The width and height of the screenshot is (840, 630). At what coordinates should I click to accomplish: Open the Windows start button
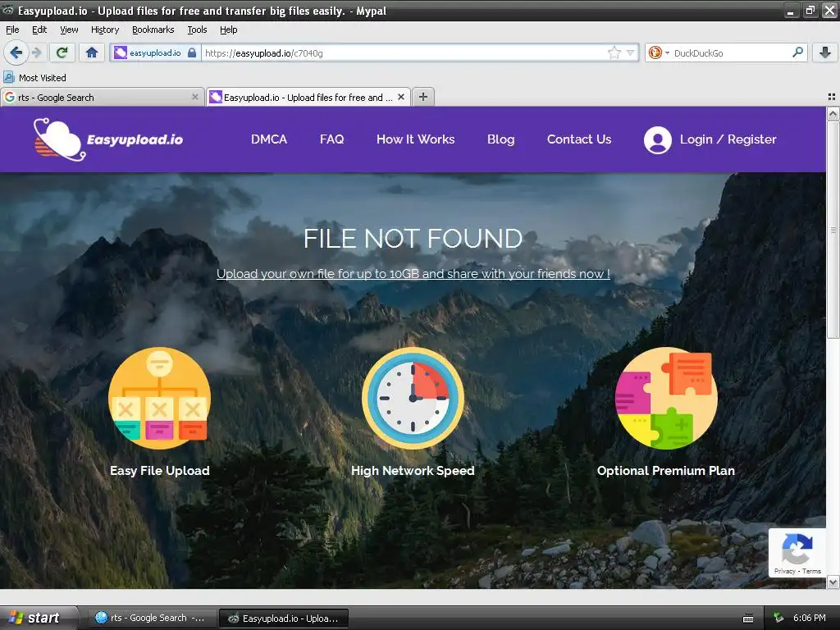click(x=38, y=618)
